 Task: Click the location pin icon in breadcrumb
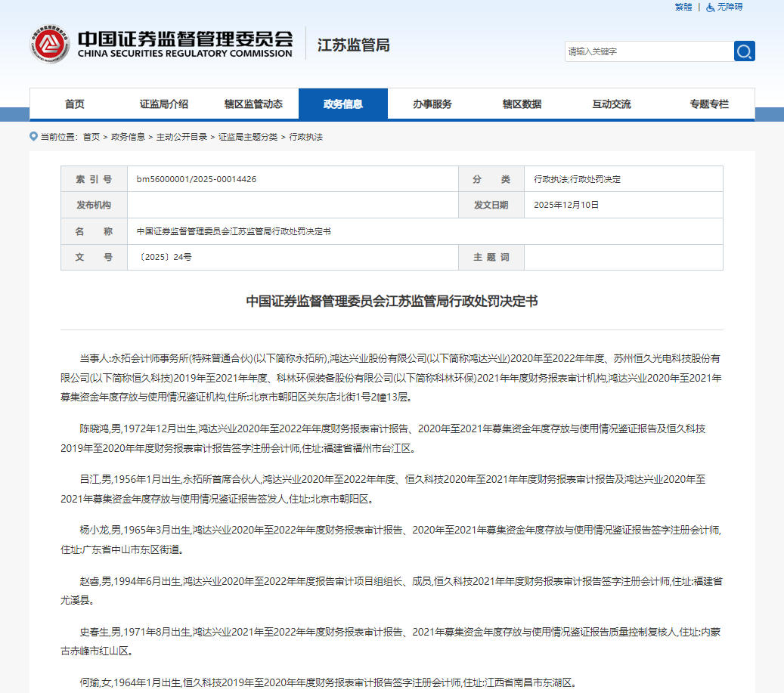[33, 137]
